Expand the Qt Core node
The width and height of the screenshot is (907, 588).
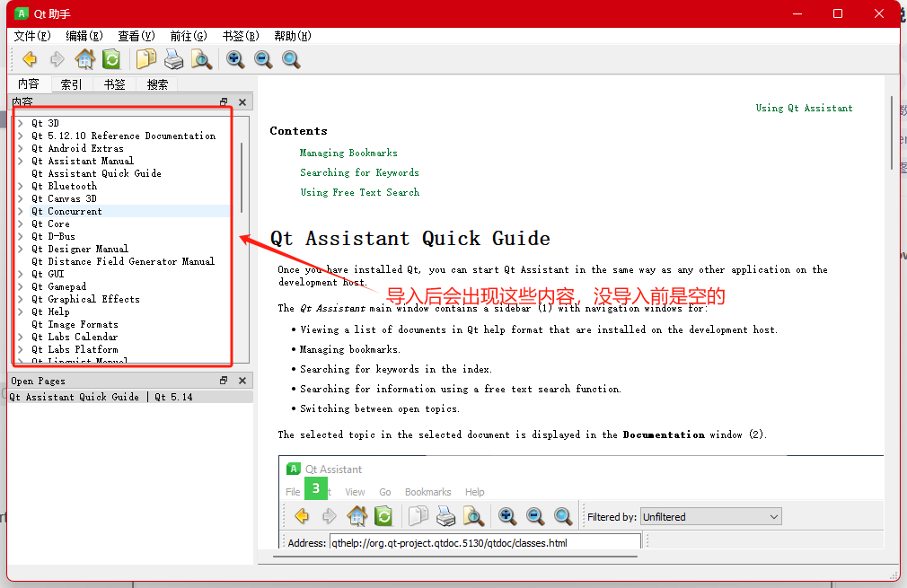pos(21,224)
